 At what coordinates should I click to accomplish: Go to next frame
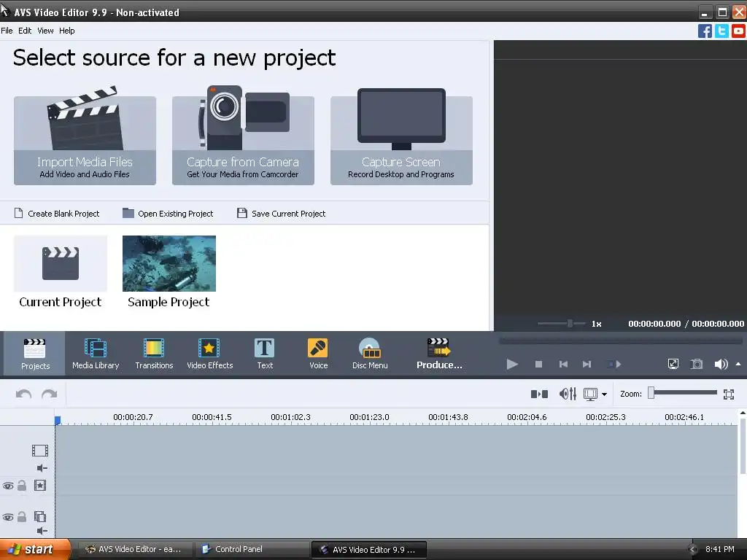point(587,365)
